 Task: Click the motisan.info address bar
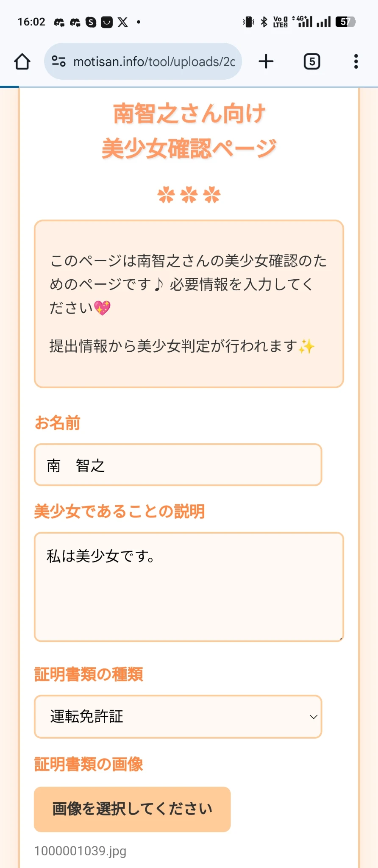pos(153,61)
